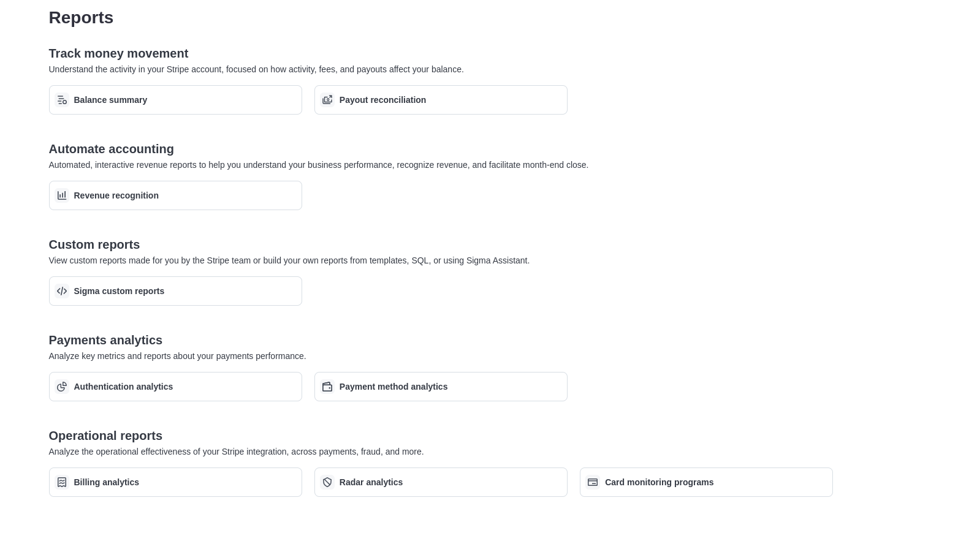The width and height of the screenshot is (958, 560).
Task: Open Sigma custom reports
Action: 175,290
